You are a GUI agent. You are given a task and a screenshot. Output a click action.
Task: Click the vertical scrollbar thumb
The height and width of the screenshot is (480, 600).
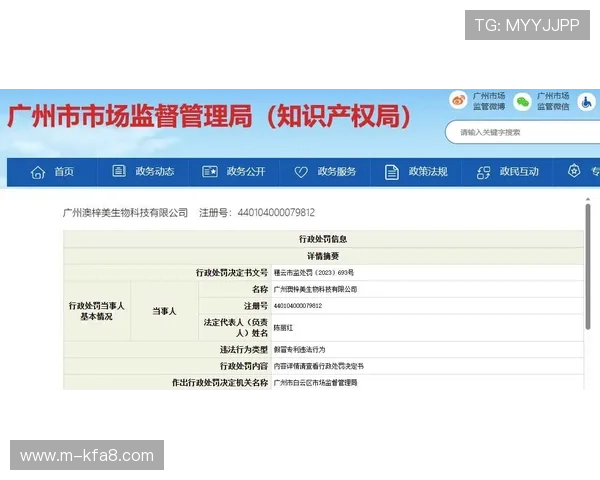[x=588, y=267]
